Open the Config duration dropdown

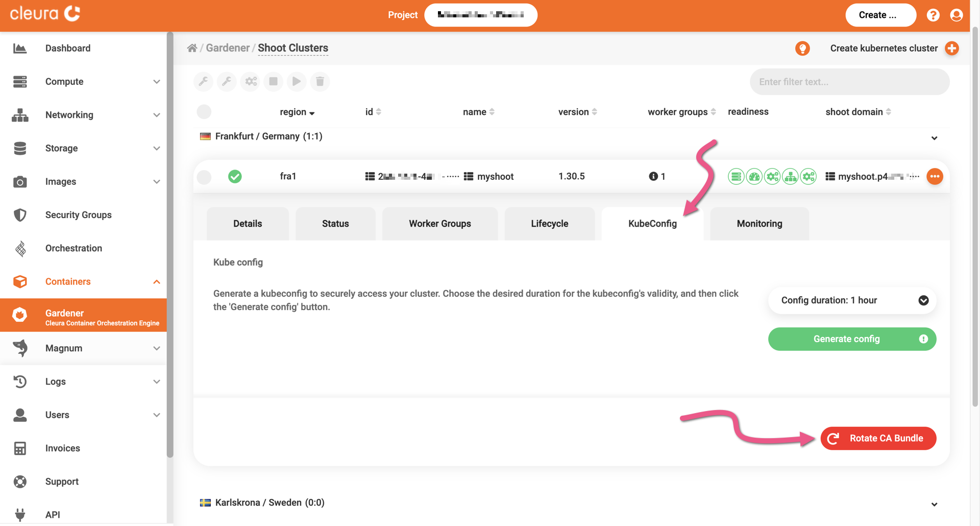[x=852, y=300]
